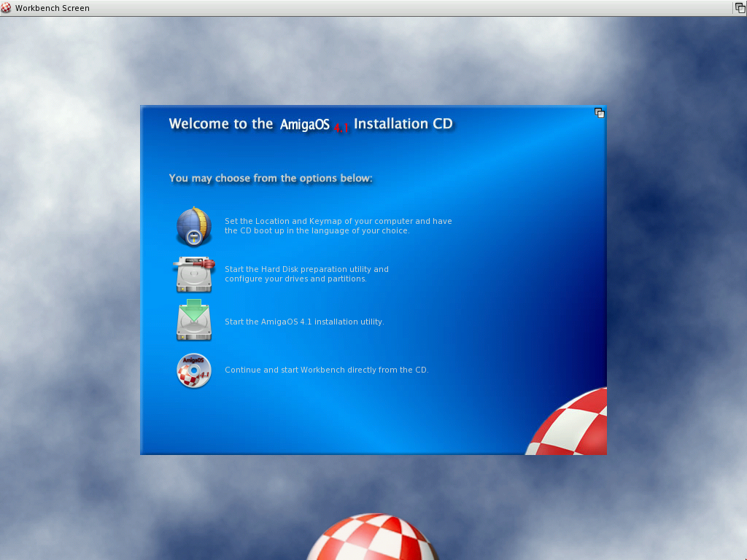Open the Hard Disk preparation drive icon
This screenshot has height=560, width=747.
click(x=193, y=274)
